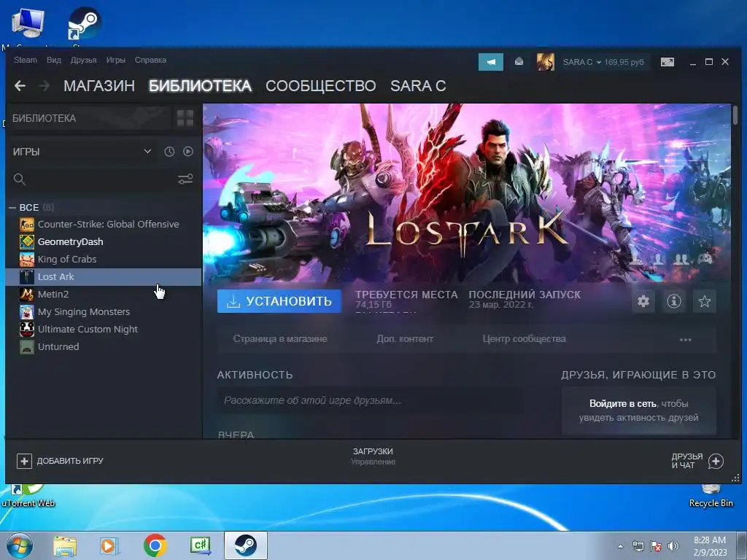747x560 pixels.
Task: Open the SARA C profile tab
Action: pos(418,86)
